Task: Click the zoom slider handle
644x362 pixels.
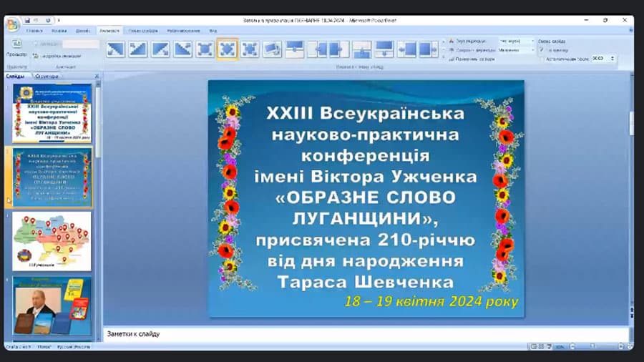Action: 592,346
